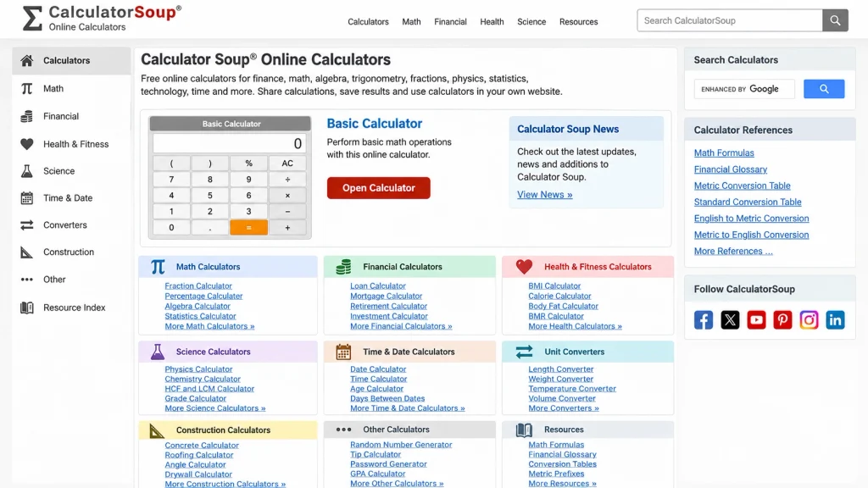The height and width of the screenshot is (488, 868).
Task: Open the Metric Conversion Table reference link
Action: (742, 186)
